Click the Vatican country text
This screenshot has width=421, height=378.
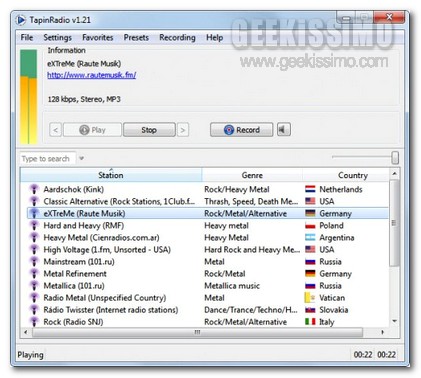pos(332,298)
